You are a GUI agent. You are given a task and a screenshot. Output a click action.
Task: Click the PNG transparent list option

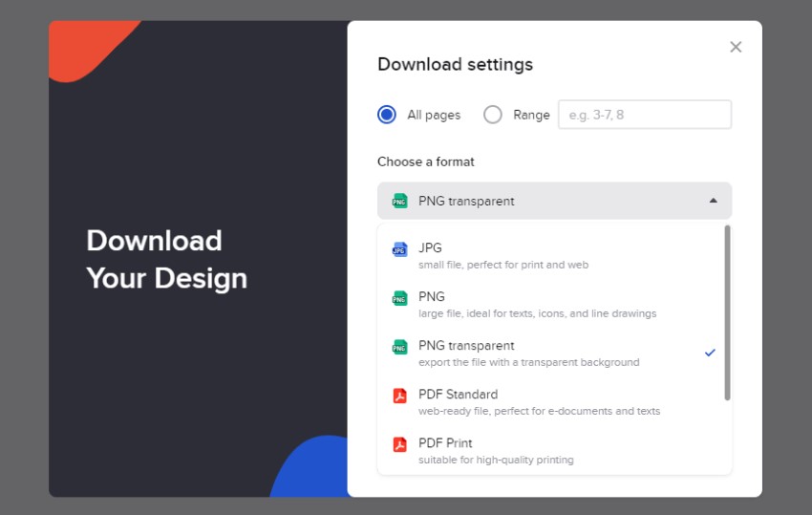[x=550, y=354]
